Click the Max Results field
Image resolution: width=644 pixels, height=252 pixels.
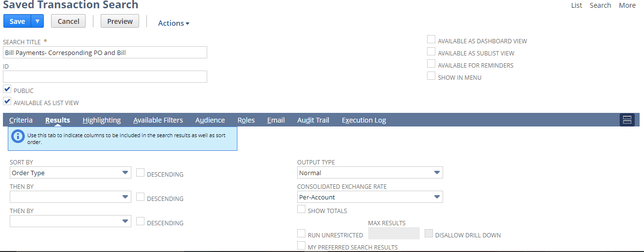[394, 234]
